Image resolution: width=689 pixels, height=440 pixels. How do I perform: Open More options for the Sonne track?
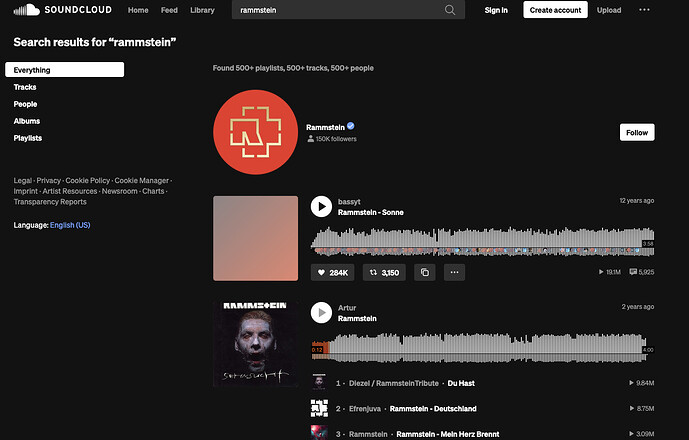click(454, 273)
